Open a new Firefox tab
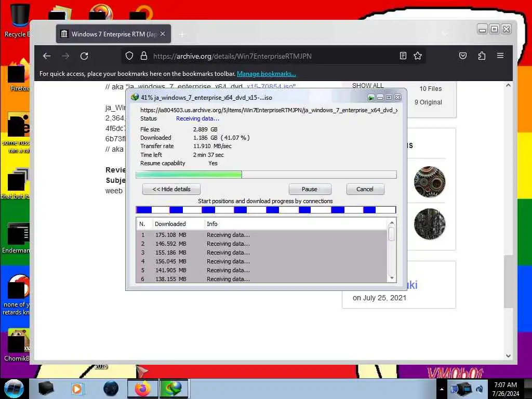Image resolution: width=532 pixels, height=399 pixels. coord(182,34)
